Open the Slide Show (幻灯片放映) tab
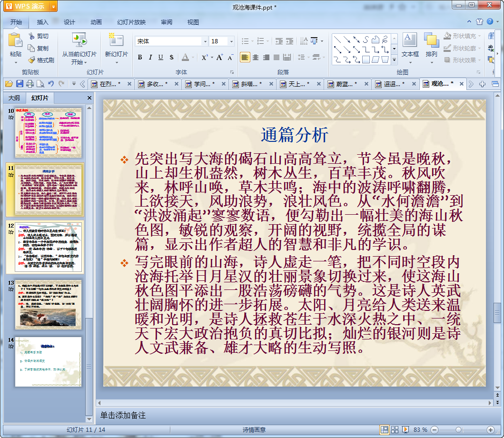The image size is (504, 438). [131, 22]
